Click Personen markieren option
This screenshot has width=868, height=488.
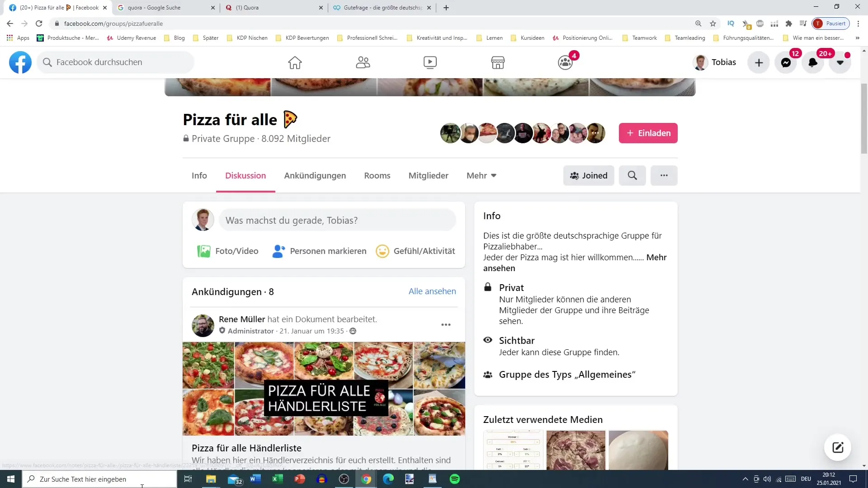[319, 251]
